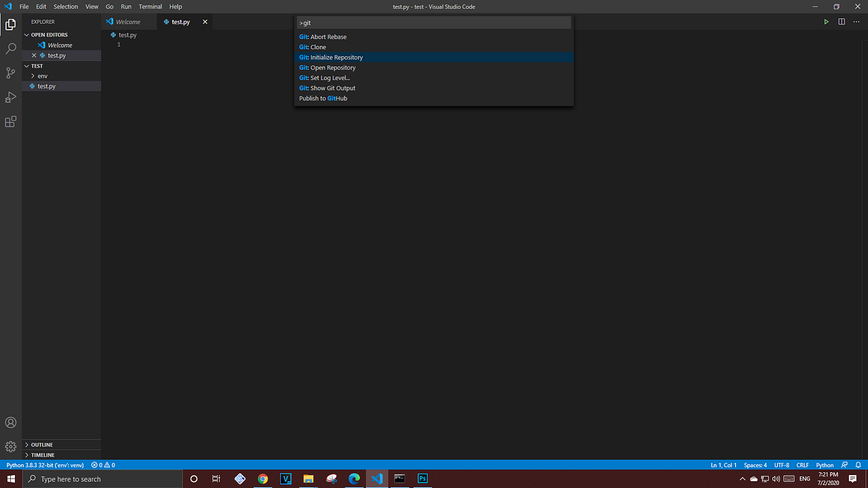The width and height of the screenshot is (868, 488).
Task: Open notifications from status bar bell
Action: click(x=857, y=465)
